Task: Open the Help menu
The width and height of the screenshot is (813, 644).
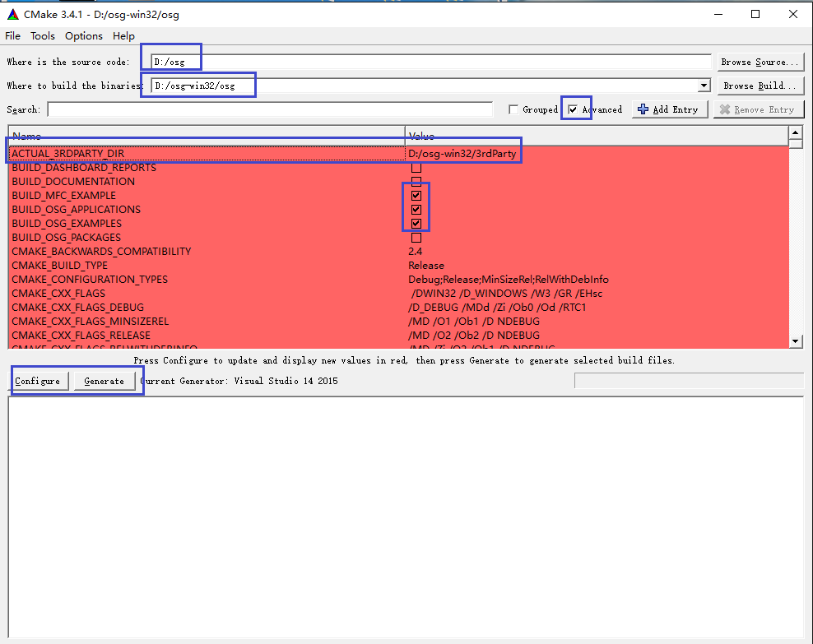Action: 123,35
